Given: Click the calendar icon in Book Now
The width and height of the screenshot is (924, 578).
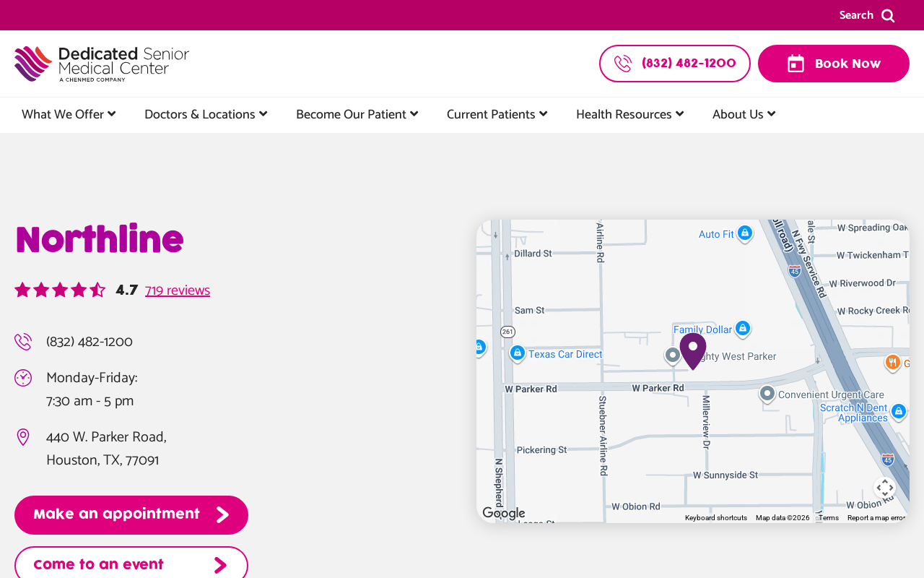Looking at the screenshot, I should click(x=796, y=64).
